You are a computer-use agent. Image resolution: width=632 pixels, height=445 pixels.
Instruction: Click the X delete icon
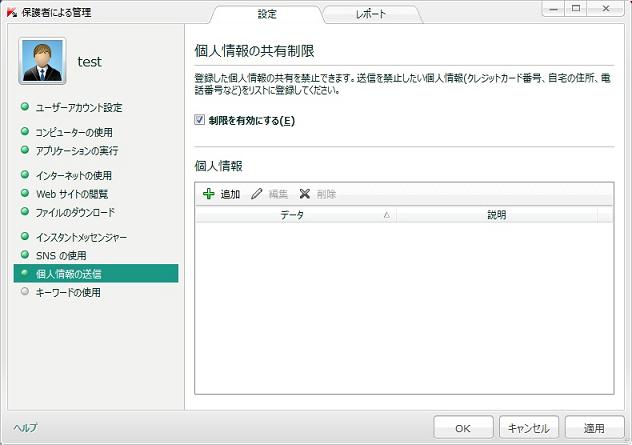[305, 194]
